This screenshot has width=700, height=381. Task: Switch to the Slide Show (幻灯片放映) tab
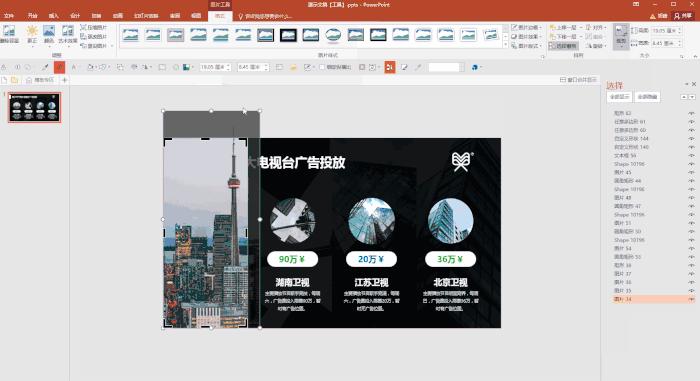point(146,16)
